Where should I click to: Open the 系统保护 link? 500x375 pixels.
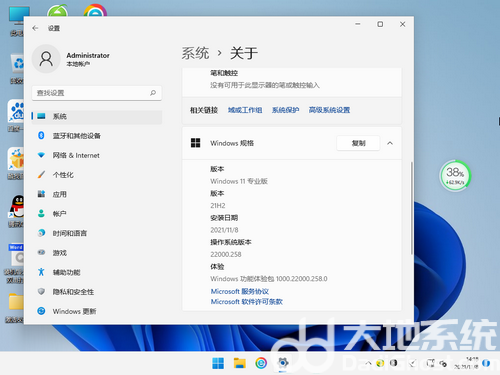point(285,110)
